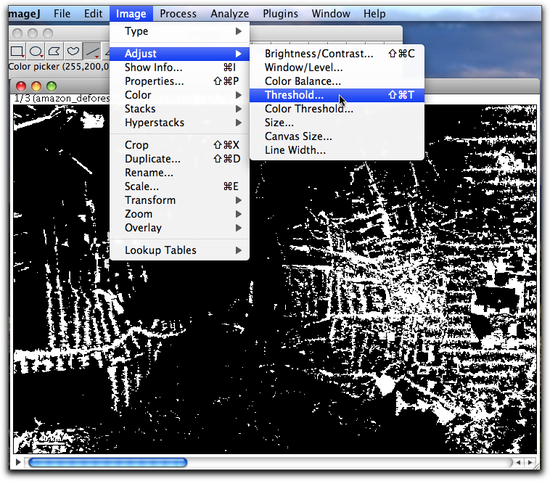Choose Duplicate... from Image menu

tap(180, 159)
